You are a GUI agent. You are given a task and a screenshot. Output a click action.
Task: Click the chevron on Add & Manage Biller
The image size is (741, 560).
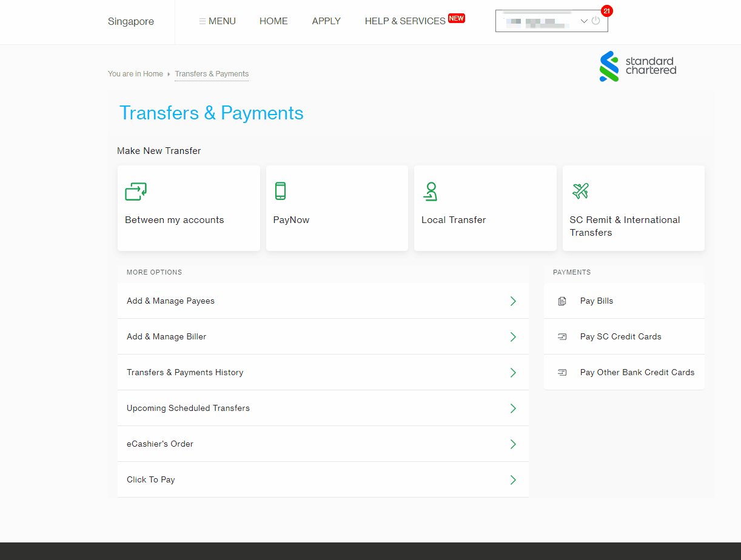(513, 337)
